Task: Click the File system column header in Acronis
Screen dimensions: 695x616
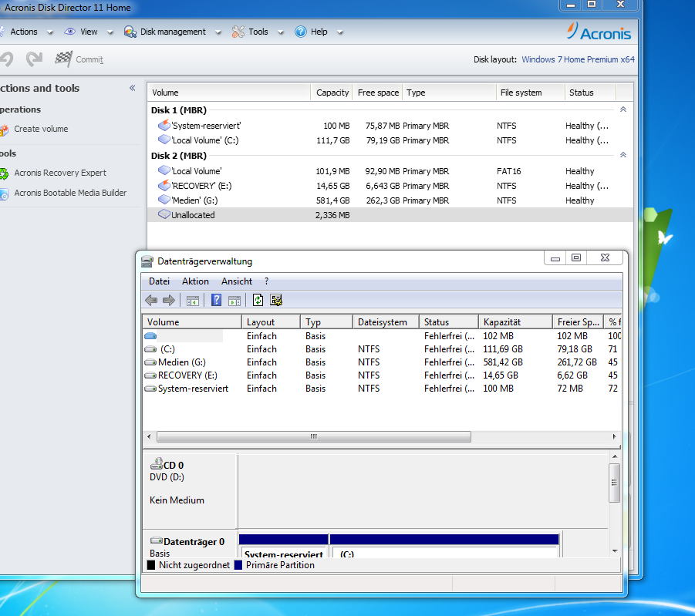Action: (530, 93)
